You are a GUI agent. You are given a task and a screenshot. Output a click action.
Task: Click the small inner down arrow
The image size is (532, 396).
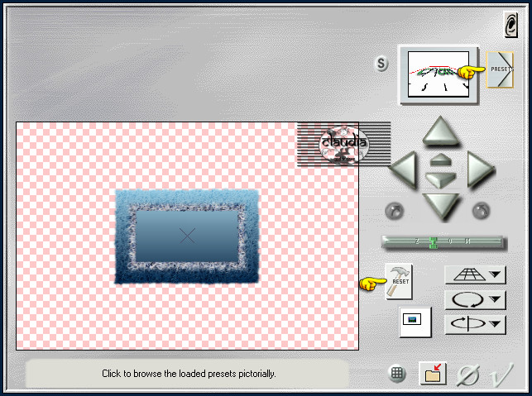[440, 180]
